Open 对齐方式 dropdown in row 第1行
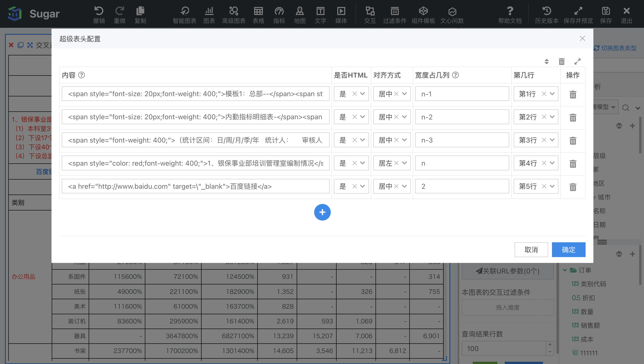The width and height of the screenshot is (644, 364). (404, 94)
